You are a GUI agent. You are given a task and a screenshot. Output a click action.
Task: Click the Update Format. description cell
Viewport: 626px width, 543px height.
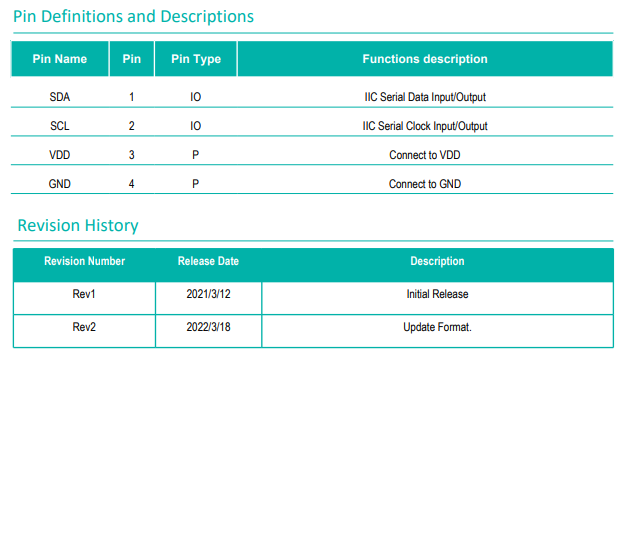[437, 327]
